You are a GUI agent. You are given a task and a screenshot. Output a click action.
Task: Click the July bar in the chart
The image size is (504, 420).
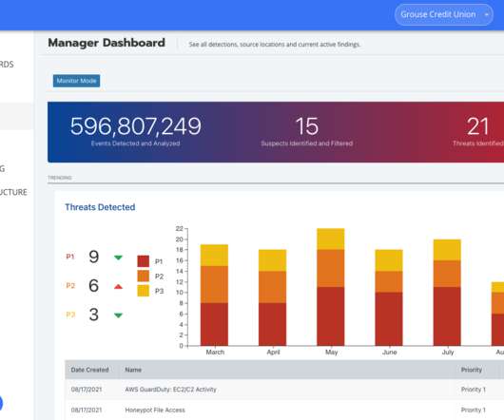447,293
